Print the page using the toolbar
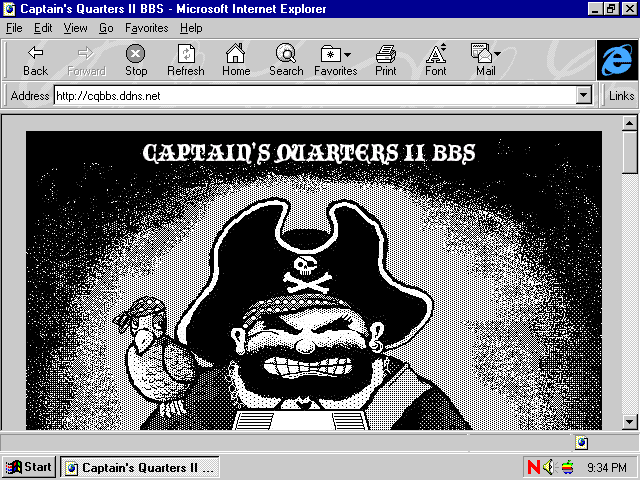Screen dimensions: 640x480 (x=385, y=60)
